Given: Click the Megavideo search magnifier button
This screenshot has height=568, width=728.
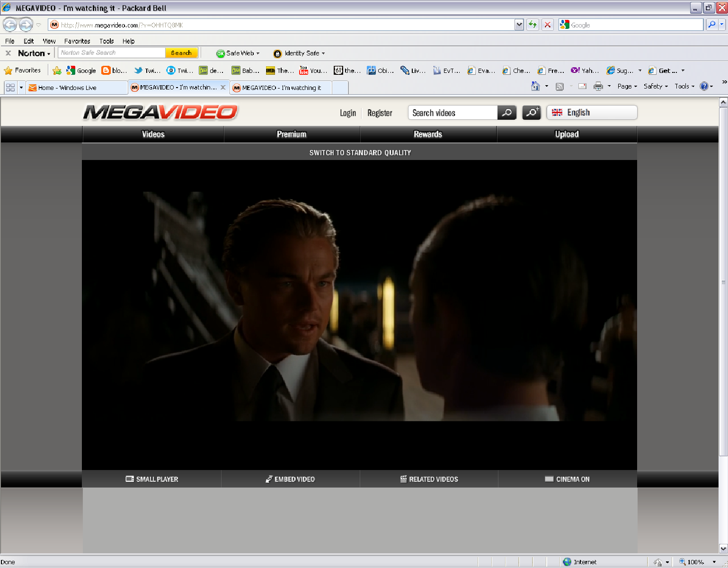Looking at the screenshot, I should coord(507,113).
